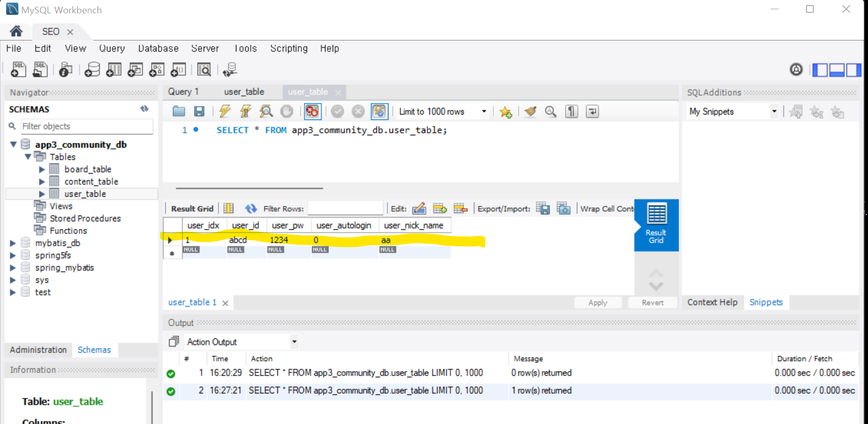Open the My Snippets dropdown
Image resolution: width=868 pixels, height=424 pixels.
tap(732, 112)
